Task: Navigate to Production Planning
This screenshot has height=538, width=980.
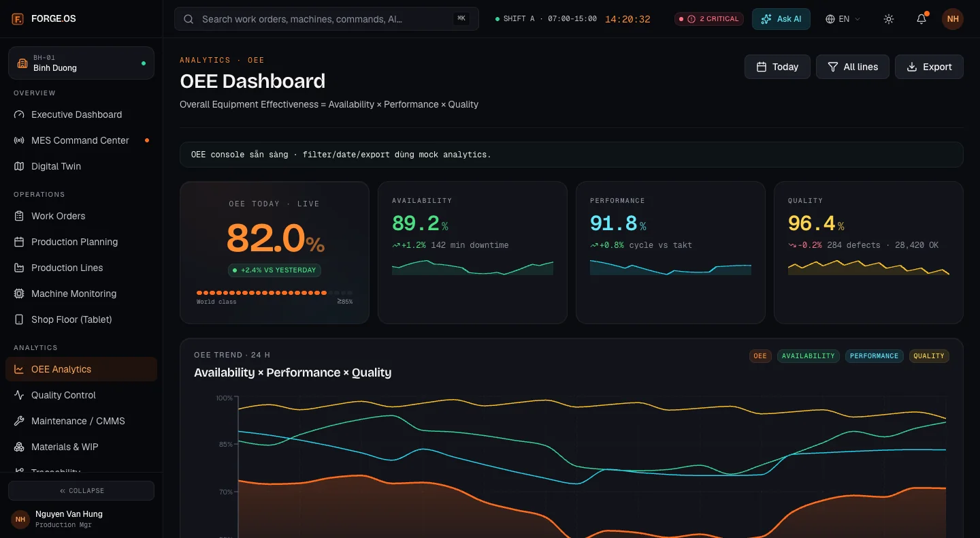Action: (81, 242)
